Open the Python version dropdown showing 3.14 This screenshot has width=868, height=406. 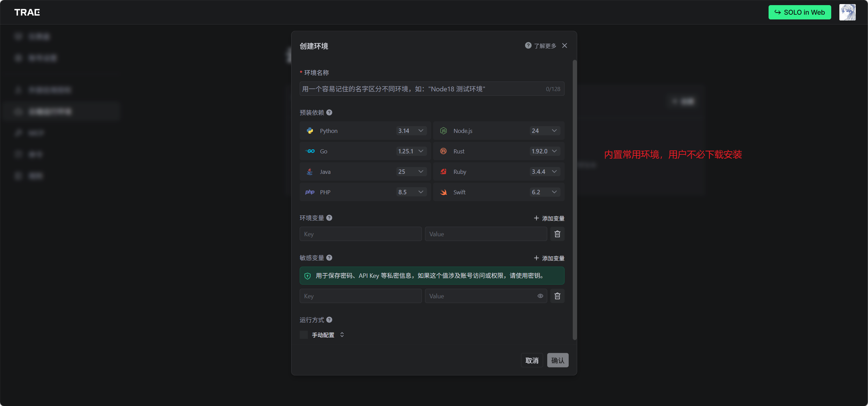point(411,131)
